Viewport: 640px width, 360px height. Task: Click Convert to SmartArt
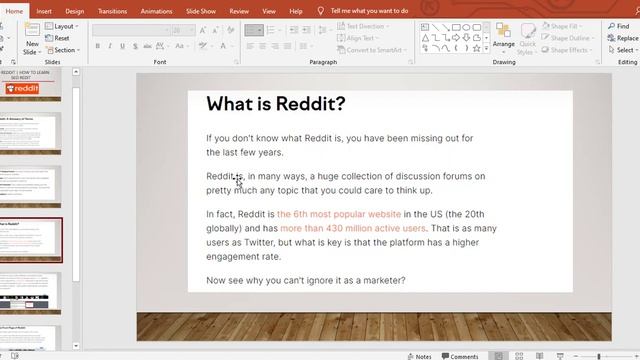tap(372, 50)
